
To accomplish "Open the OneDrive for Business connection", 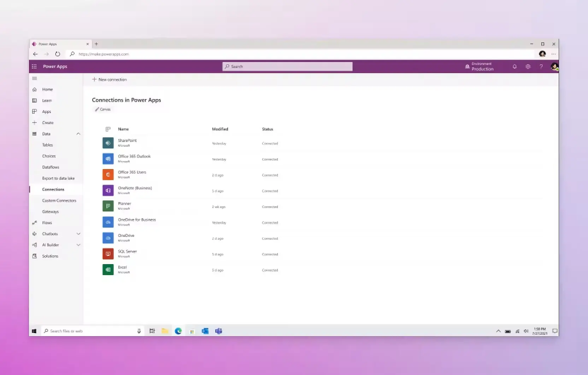I will (137, 220).
